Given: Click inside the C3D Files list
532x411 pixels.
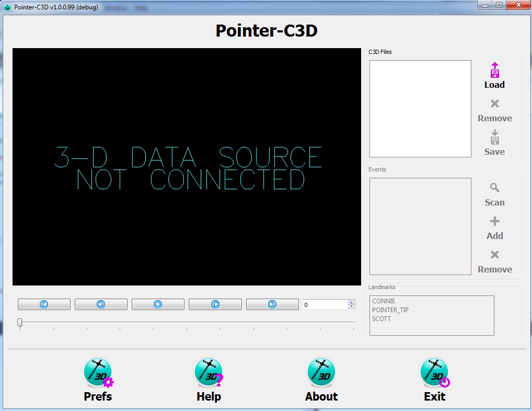Looking at the screenshot, I should (420, 109).
